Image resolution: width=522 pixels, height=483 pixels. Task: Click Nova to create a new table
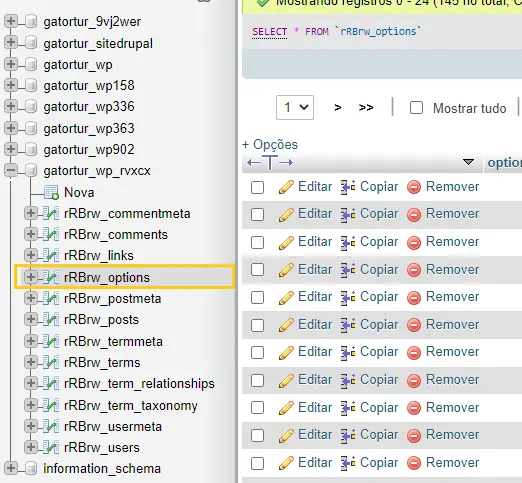(79, 193)
